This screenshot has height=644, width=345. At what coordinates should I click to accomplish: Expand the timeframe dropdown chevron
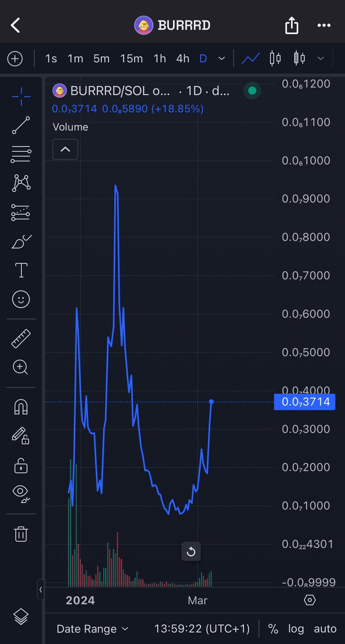pyautogui.click(x=222, y=58)
